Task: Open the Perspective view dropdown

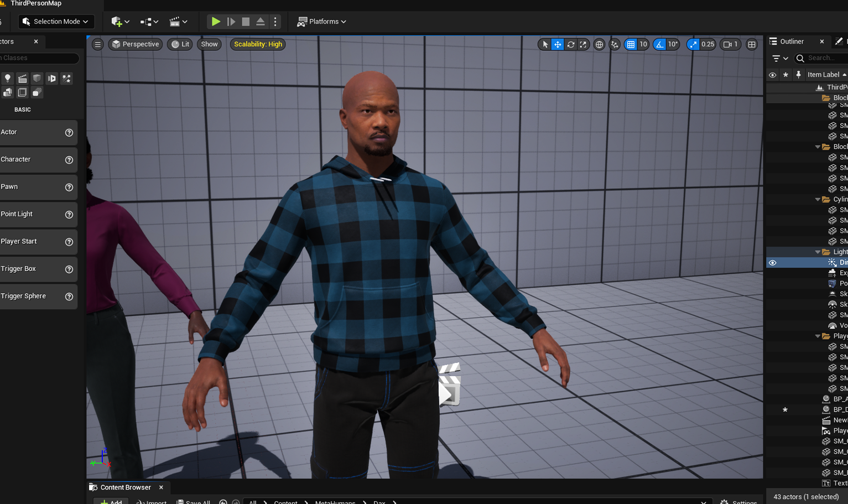Action: pos(135,44)
